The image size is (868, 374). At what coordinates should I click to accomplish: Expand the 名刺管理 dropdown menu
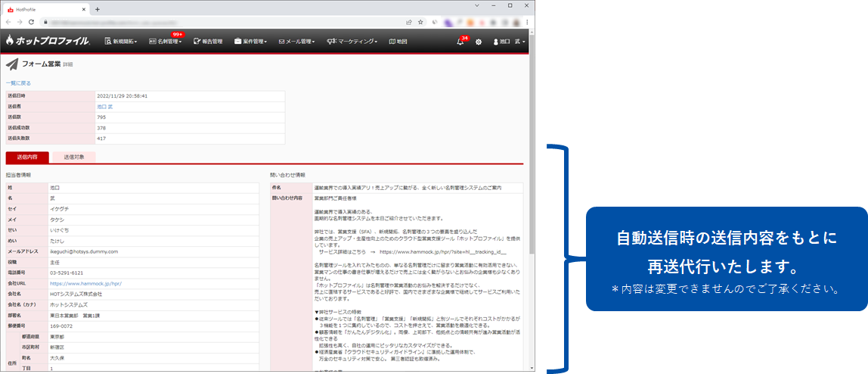[x=165, y=42]
